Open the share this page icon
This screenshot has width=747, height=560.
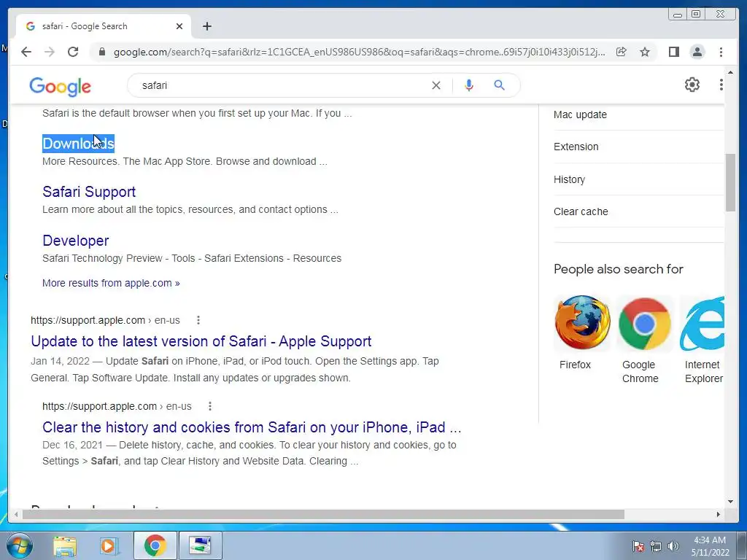coord(622,52)
